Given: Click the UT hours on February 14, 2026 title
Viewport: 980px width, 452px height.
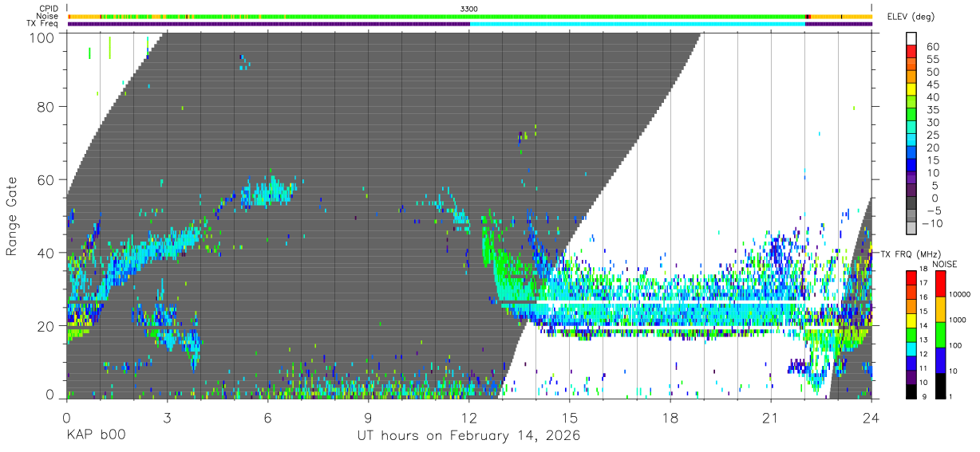Looking at the screenshot, I should coord(468,437).
